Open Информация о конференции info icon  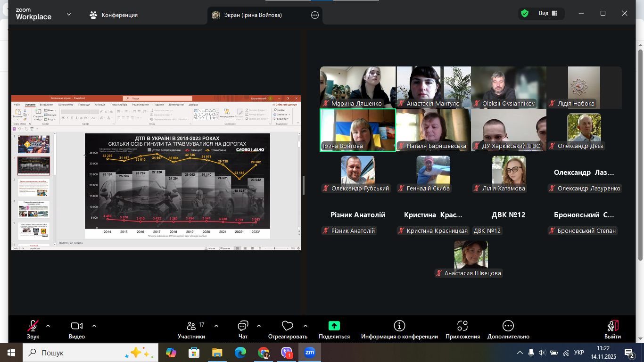[399, 326]
